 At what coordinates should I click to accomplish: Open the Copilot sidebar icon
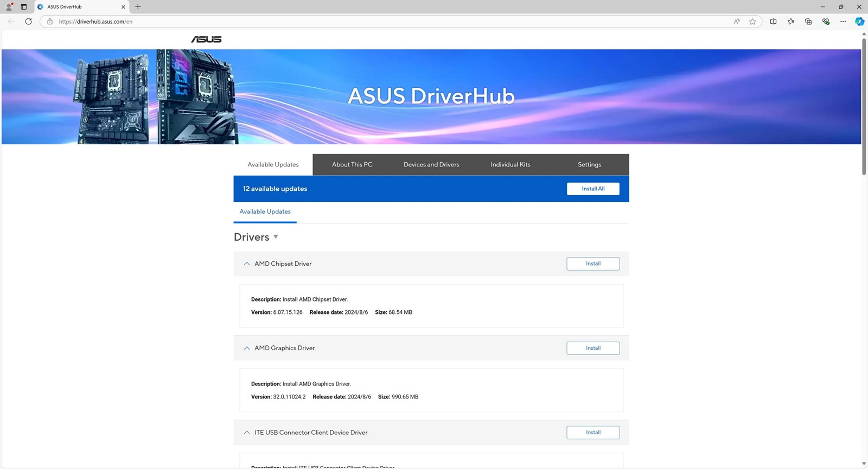click(860, 22)
